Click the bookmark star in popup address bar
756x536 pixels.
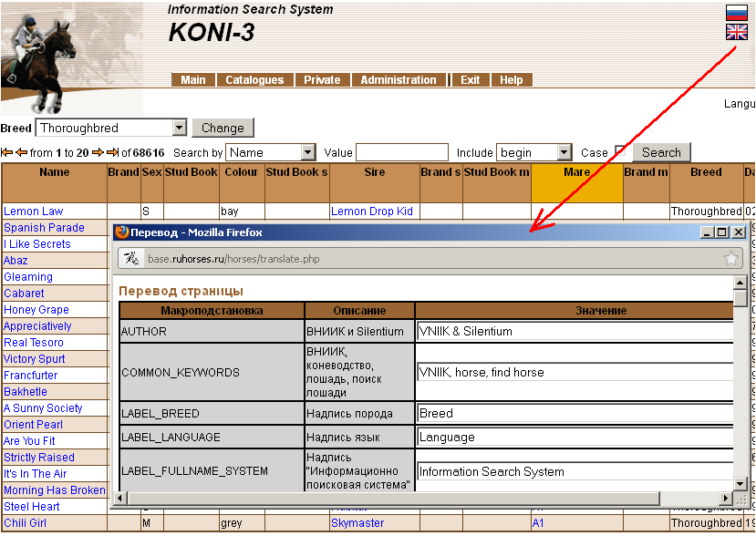pos(730,259)
